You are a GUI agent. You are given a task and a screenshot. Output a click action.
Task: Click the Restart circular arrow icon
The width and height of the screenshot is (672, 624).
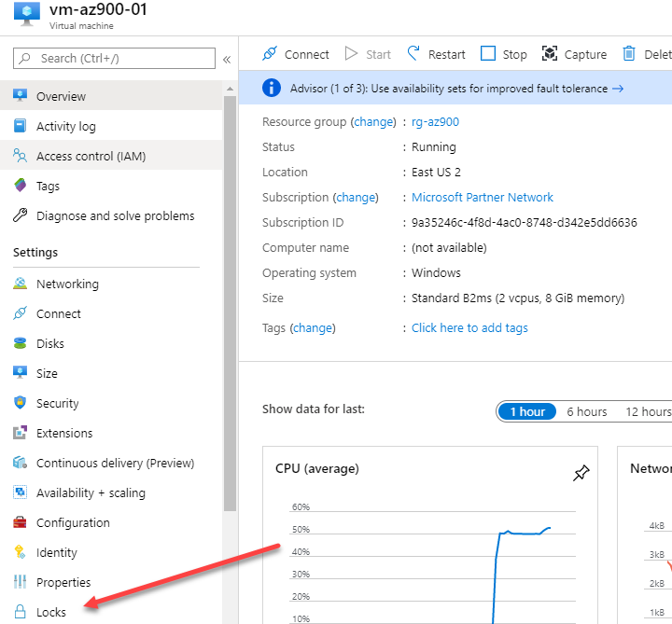pyautogui.click(x=413, y=54)
